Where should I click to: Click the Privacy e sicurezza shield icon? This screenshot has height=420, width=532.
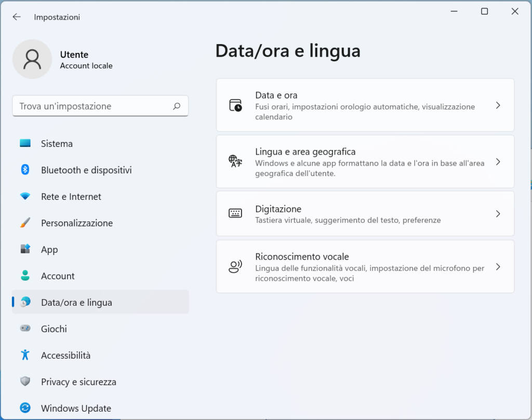25,382
